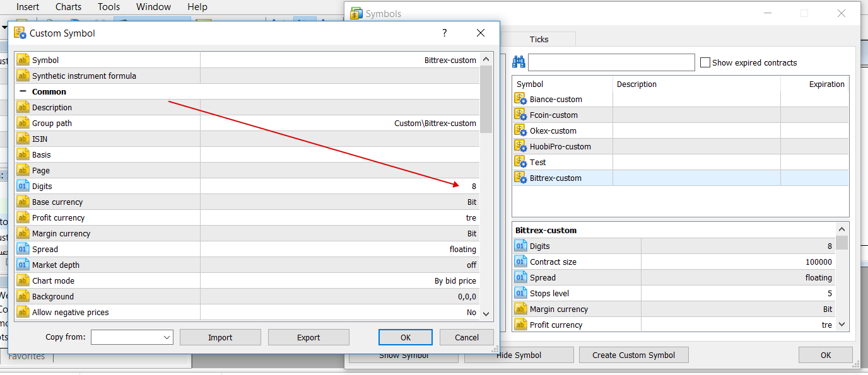The width and height of the screenshot is (868, 375).
Task: Click the HuobiPro-custom symbol icon
Action: point(520,146)
